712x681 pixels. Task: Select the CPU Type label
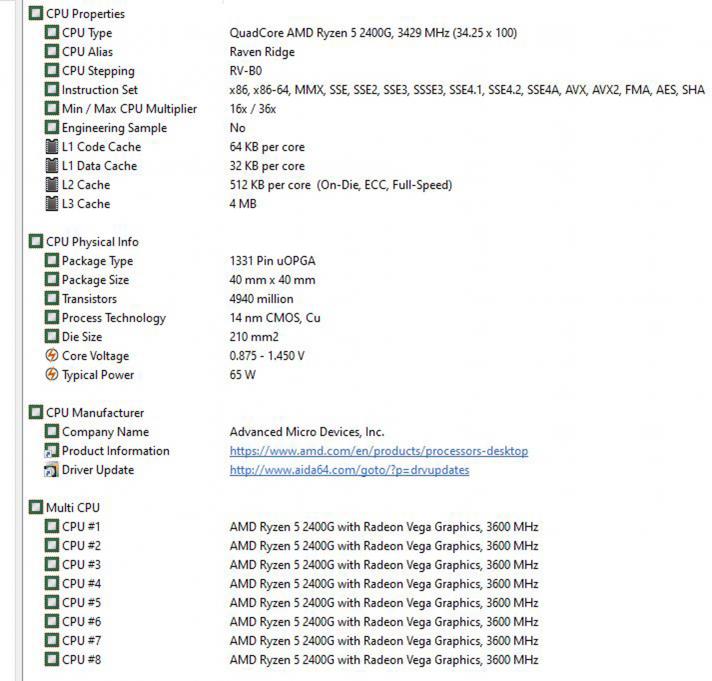click(x=87, y=33)
